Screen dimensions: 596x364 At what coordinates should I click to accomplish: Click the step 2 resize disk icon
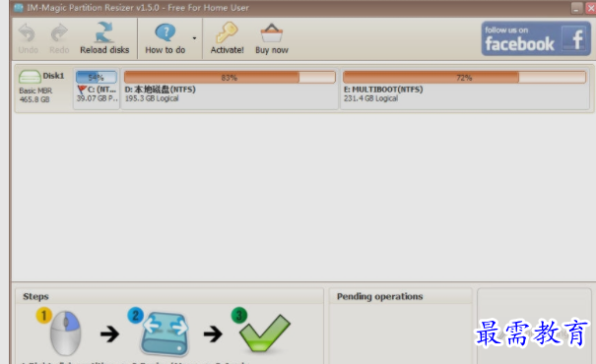pos(165,334)
